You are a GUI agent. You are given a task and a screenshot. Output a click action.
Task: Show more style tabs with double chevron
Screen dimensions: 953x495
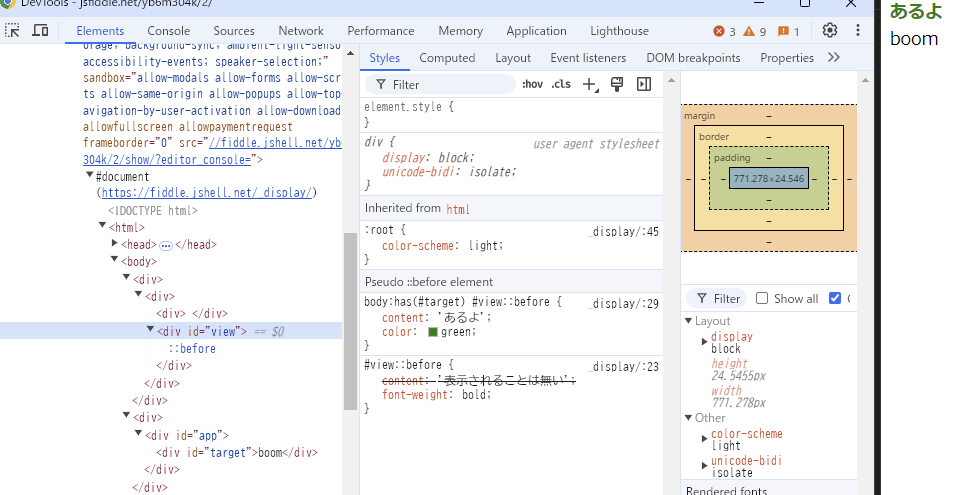point(834,57)
